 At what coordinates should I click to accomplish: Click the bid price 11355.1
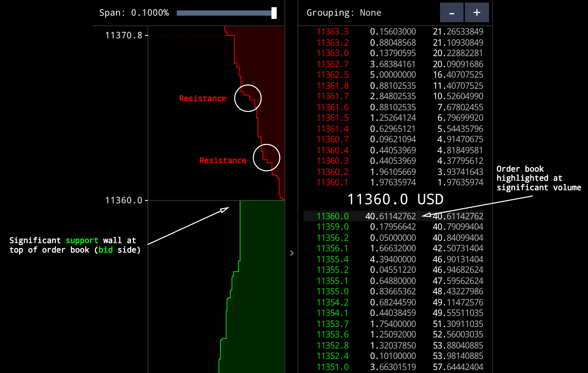333,281
